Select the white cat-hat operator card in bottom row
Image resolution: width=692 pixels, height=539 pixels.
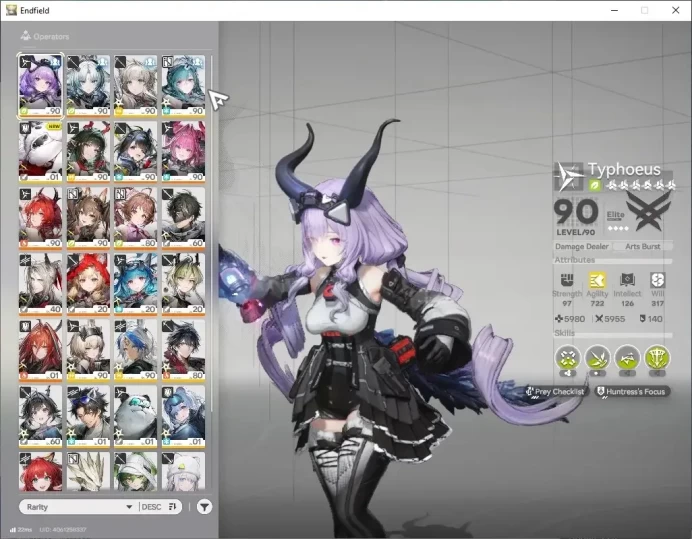(x=183, y=471)
